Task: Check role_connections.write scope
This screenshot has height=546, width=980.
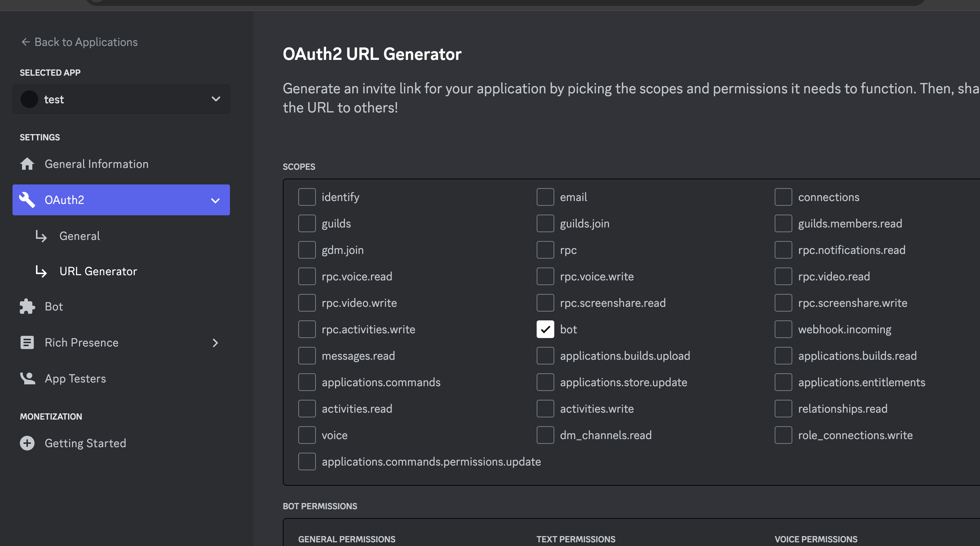Action: click(x=783, y=435)
